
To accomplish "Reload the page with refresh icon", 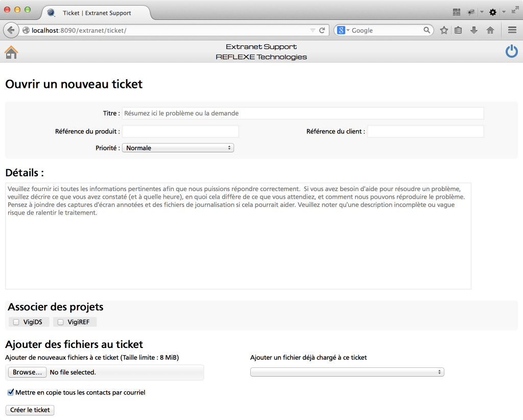I will click(x=322, y=30).
